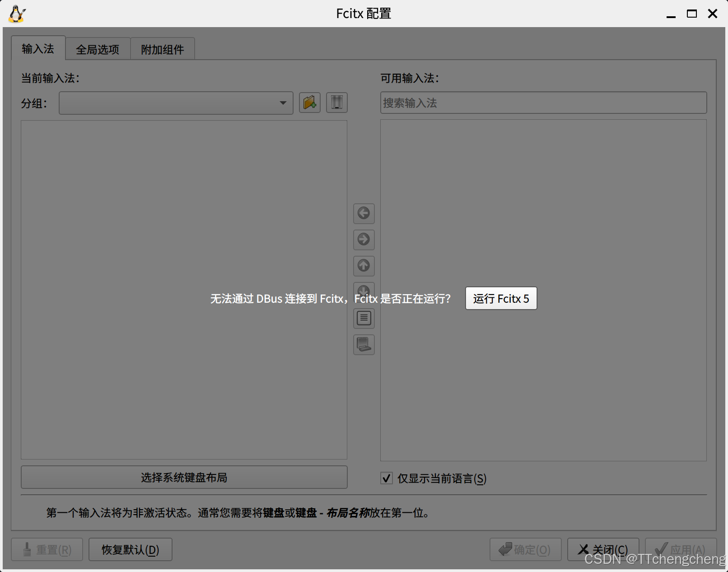The width and height of the screenshot is (728, 572).
Task: Minimize the Fcitx 配置 window
Action: point(671,14)
